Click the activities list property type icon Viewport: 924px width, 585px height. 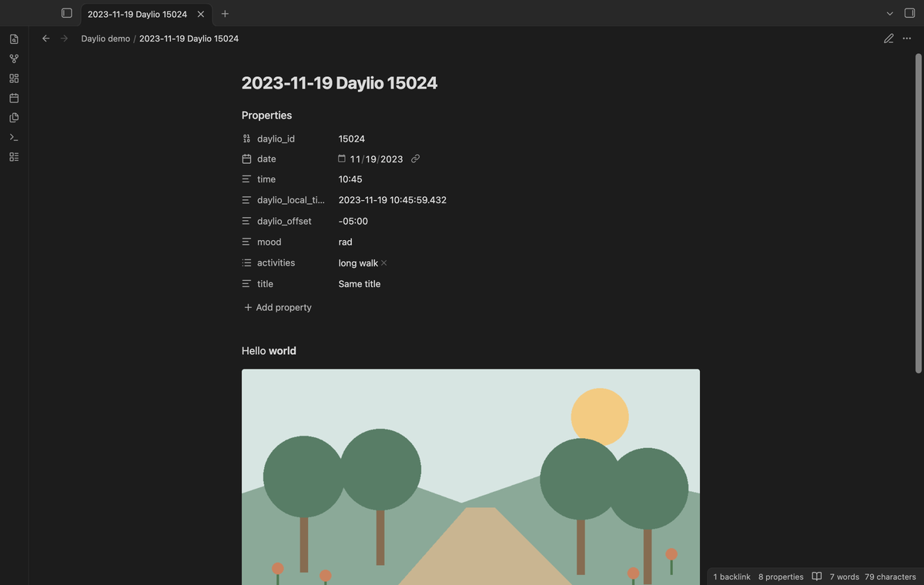tap(246, 262)
